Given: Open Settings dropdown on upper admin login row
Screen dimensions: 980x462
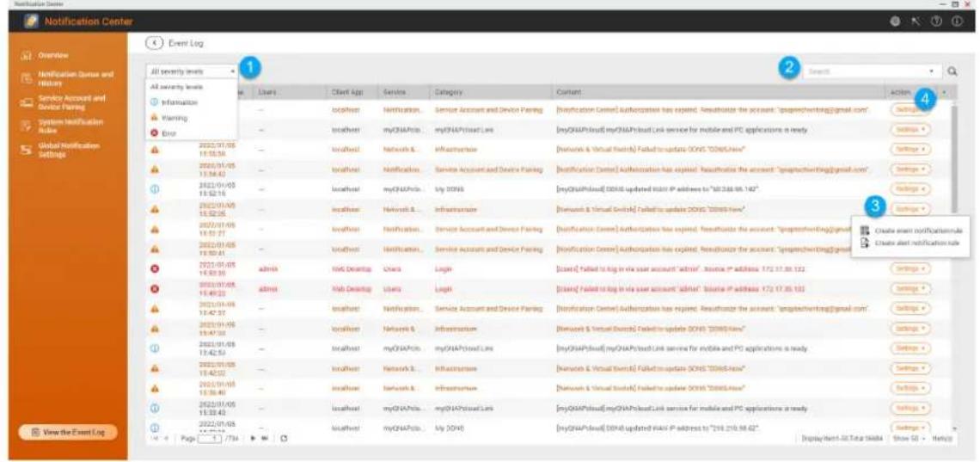Looking at the screenshot, I should click(910, 268).
